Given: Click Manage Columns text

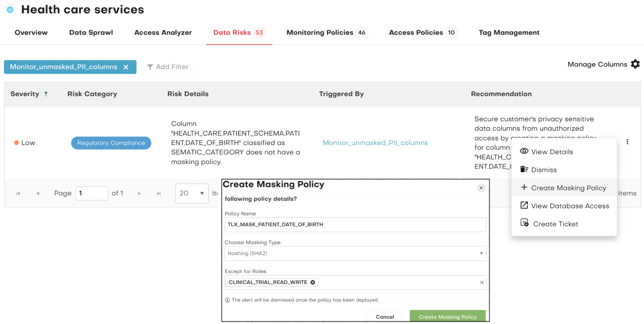Looking at the screenshot, I should point(597,64).
